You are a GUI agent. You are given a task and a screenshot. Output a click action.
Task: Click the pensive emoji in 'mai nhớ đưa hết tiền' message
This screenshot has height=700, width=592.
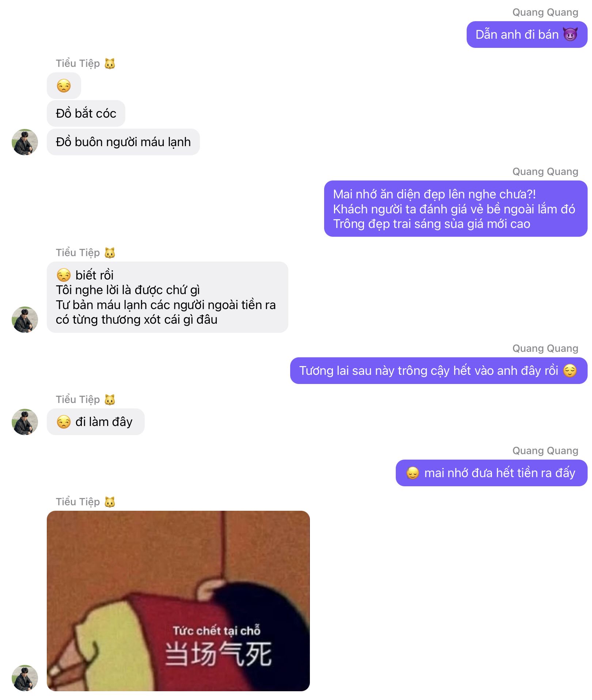click(x=413, y=473)
